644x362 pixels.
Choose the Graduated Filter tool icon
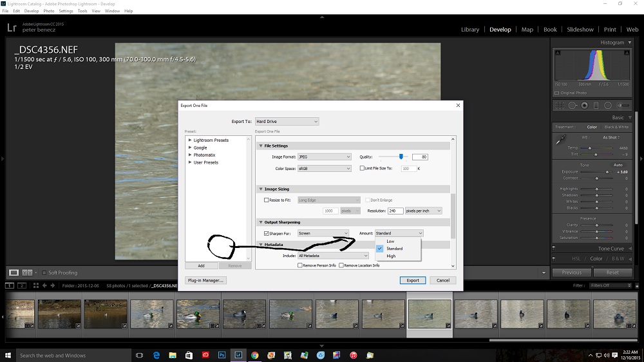(596, 105)
